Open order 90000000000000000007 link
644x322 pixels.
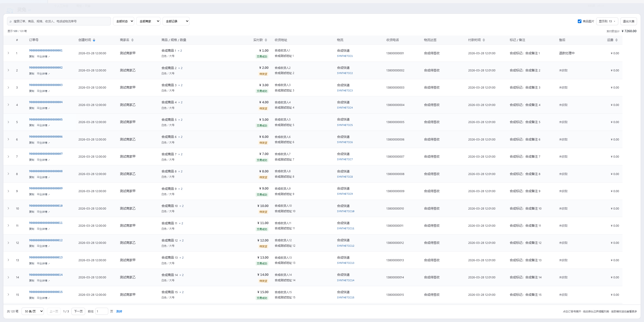(46, 154)
